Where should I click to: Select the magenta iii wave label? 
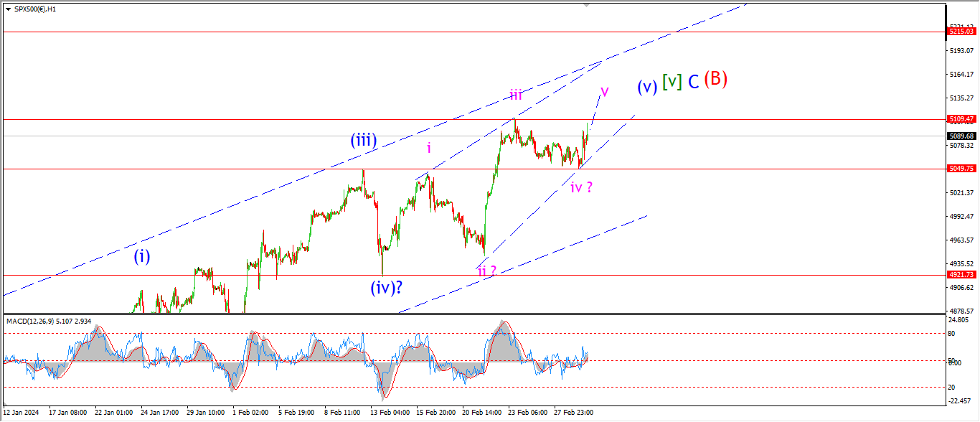coord(516,95)
